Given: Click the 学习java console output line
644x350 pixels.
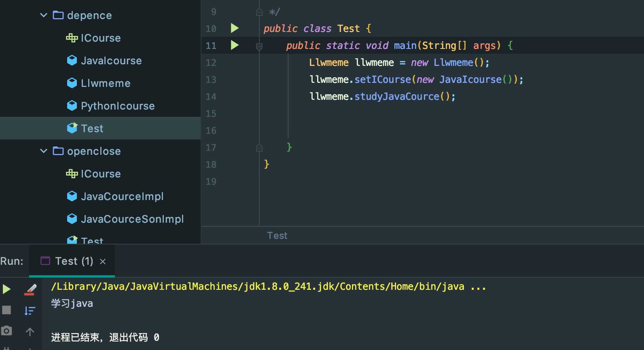Looking at the screenshot, I should click(x=72, y=304).
